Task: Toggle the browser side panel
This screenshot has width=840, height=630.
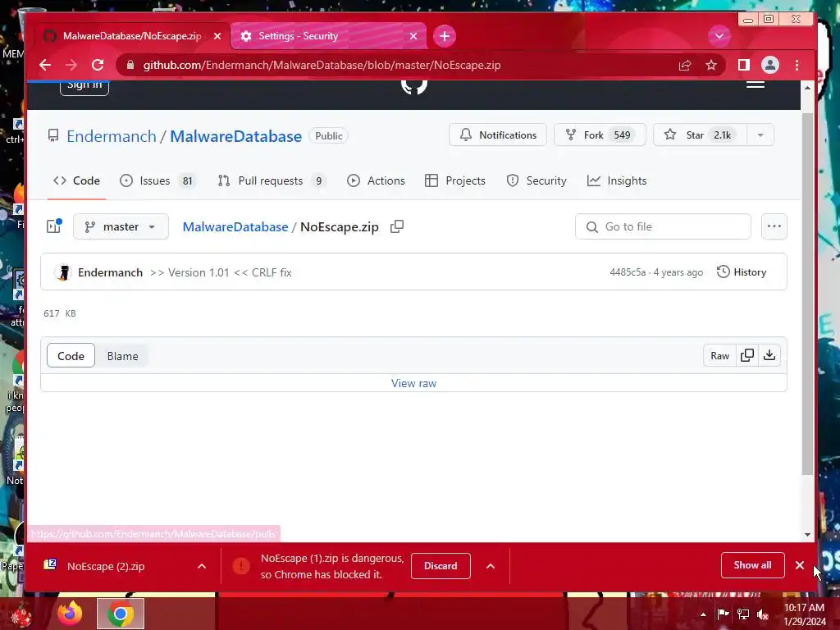Action: pyautogui.click(x=743, y=66)
